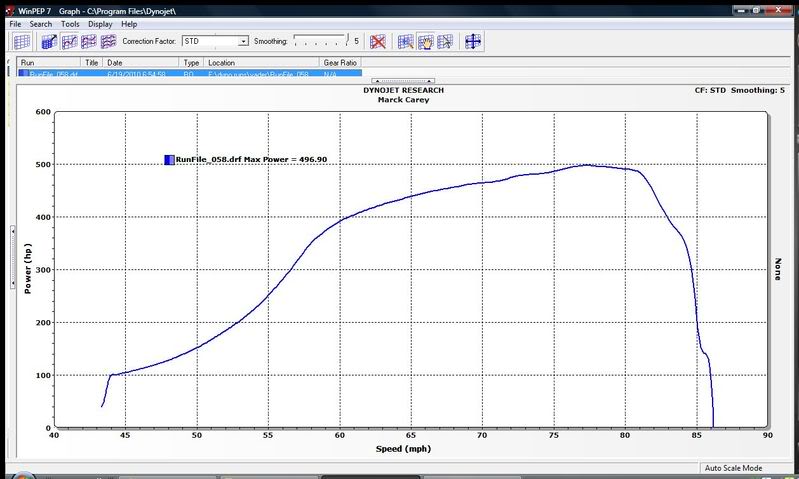Image resolution: width=799 pixels, height=479 pixels.
Task: Click the CF: STD Smoothing: 5 label
Action: (739, 90)
